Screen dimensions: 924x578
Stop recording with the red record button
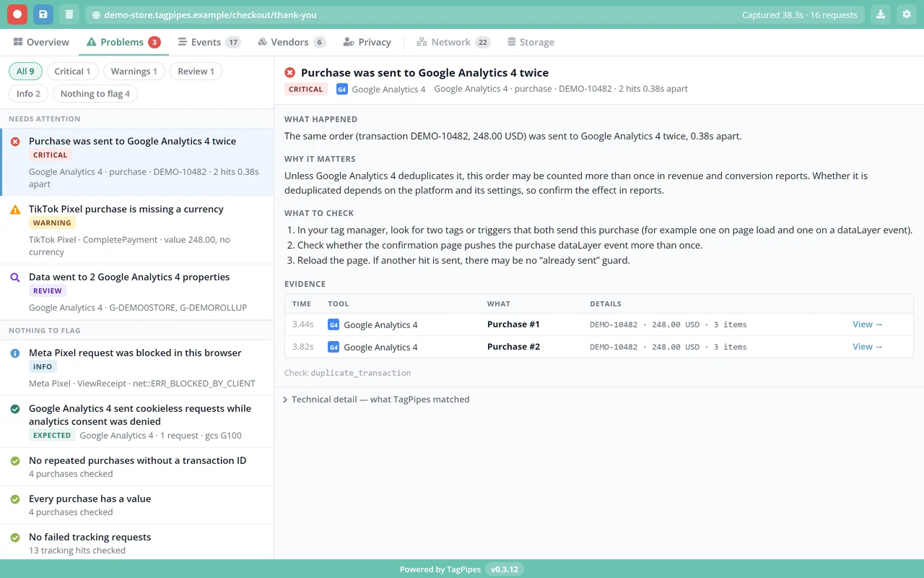(17, 14)
